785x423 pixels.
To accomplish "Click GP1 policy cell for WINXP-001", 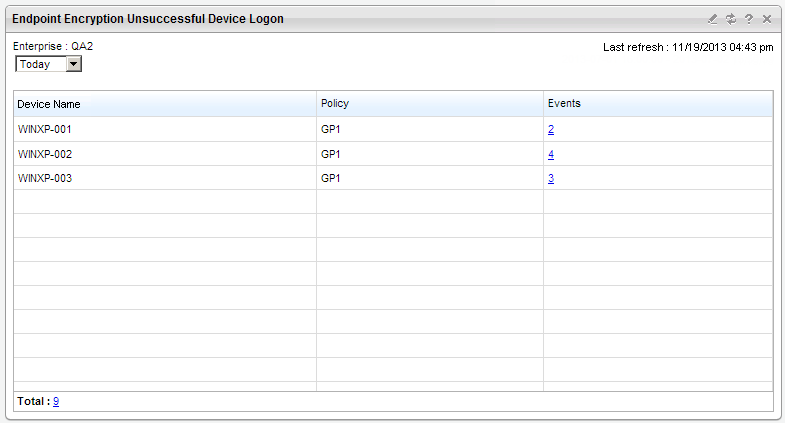I will pos(331,130).
